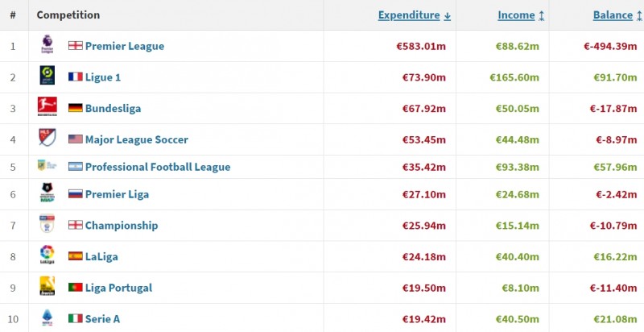Open the Premier League competition link

coord(124,46)
